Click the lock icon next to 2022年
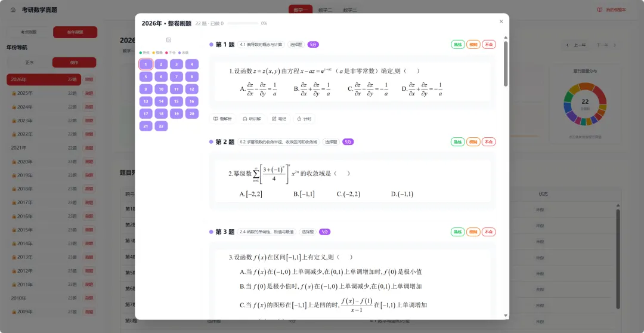This screenshot has width=644, height=333. pyautogui.click(x=14, y=134)
